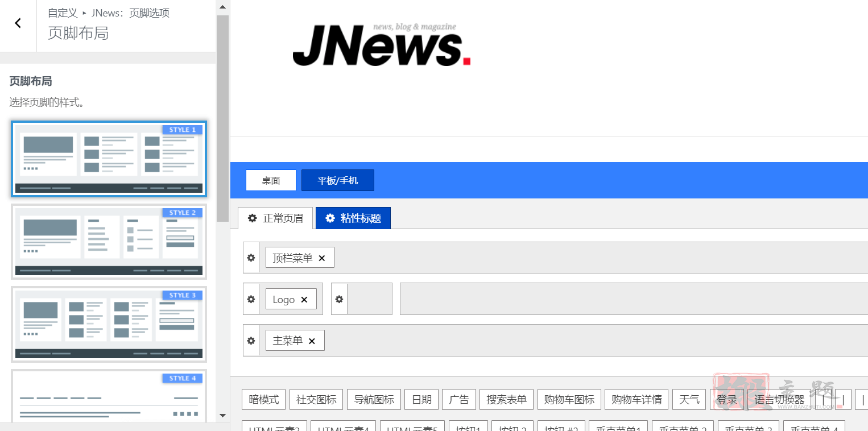The image size is (868, 431).
Task: Pick the 天气 element
Action: [689, 400]
